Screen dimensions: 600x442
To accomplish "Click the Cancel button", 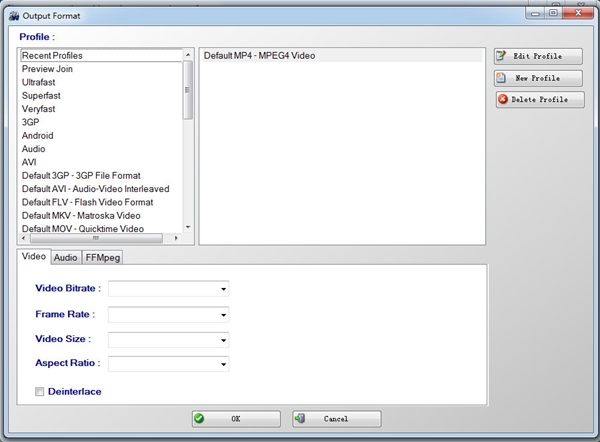I will [336, 419].
